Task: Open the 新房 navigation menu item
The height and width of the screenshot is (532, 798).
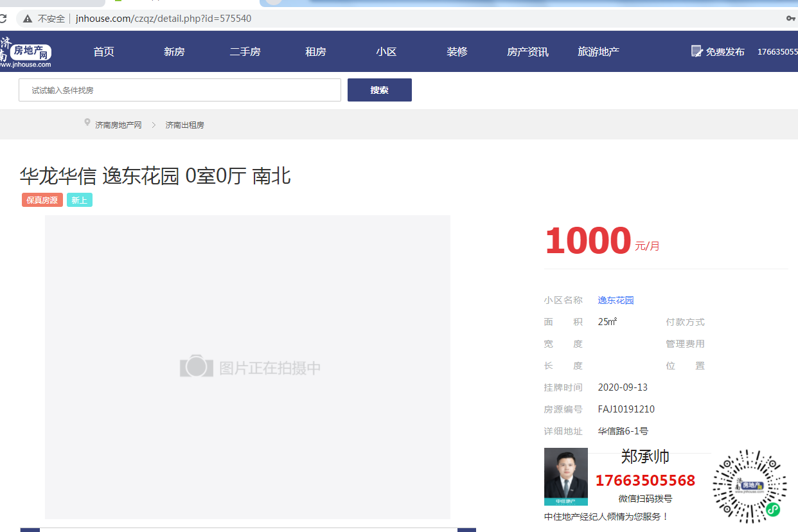Action: pyautogui.click(x=174, y=52)
